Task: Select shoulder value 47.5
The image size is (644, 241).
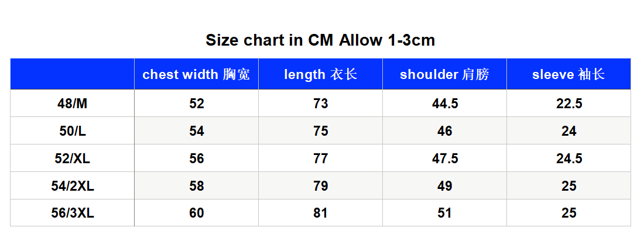Action: [x=445, y=159]
